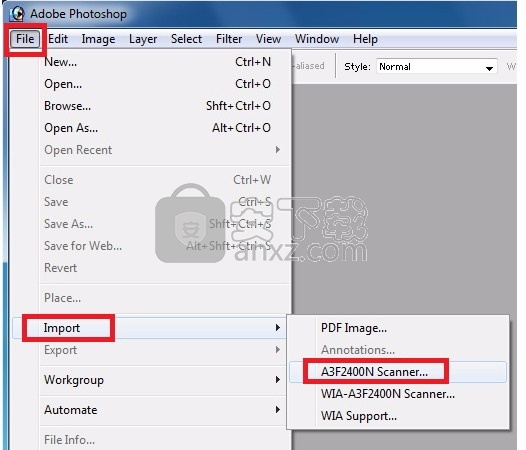
Task: Choose WIA-A3F2400N Scanner... import option
Action: [398, 394]
